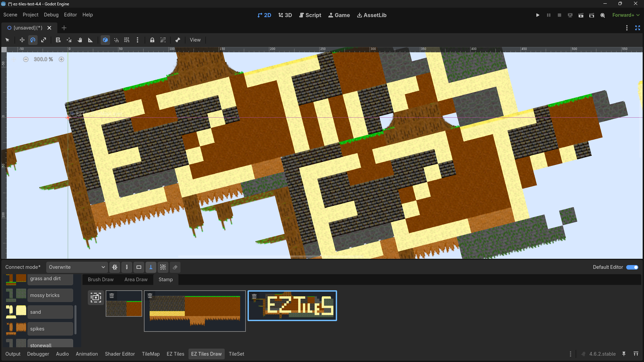This screenshot has width=644, height=362.
Task: Toggle grid snap in the toolbar
Action: point(127,40)
